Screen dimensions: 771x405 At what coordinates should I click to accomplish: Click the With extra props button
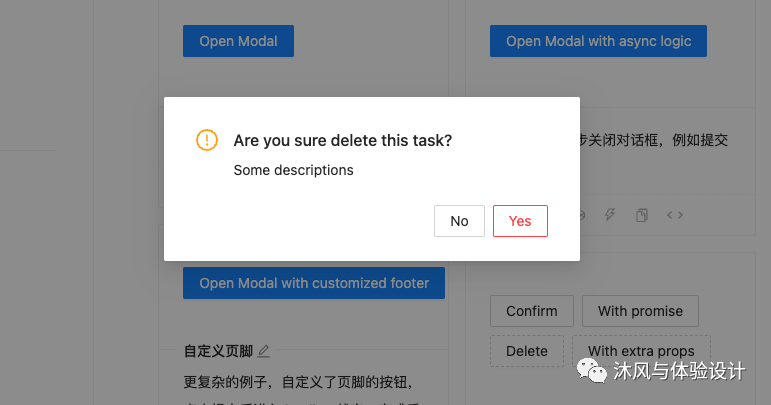pyautogui.click(x=641, y=351)
